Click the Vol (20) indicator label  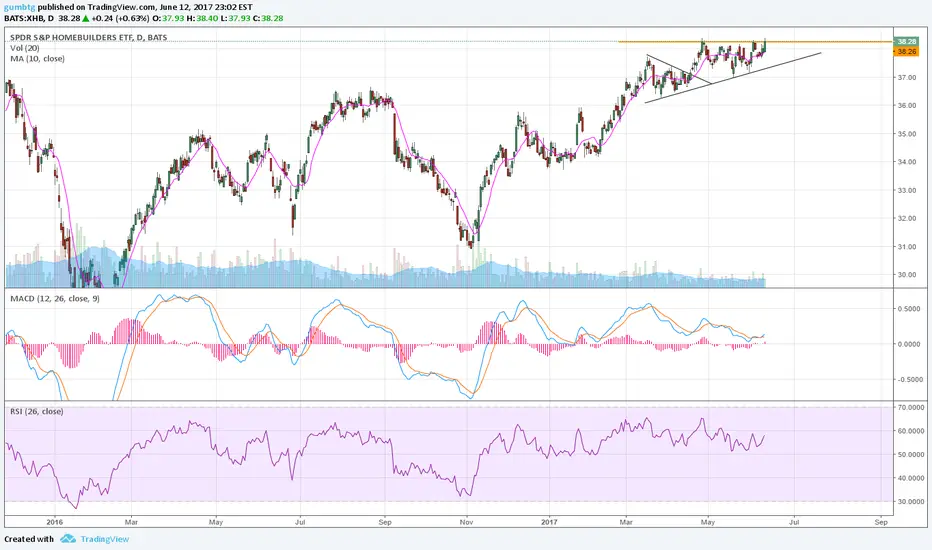click(x=25, y=48)
